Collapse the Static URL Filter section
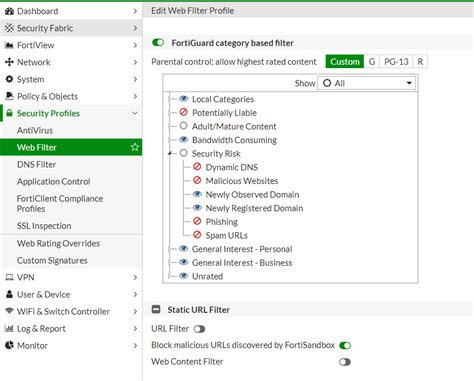This screenshot has height=381, width=474. pyautogui.click(x=156, y=309)
